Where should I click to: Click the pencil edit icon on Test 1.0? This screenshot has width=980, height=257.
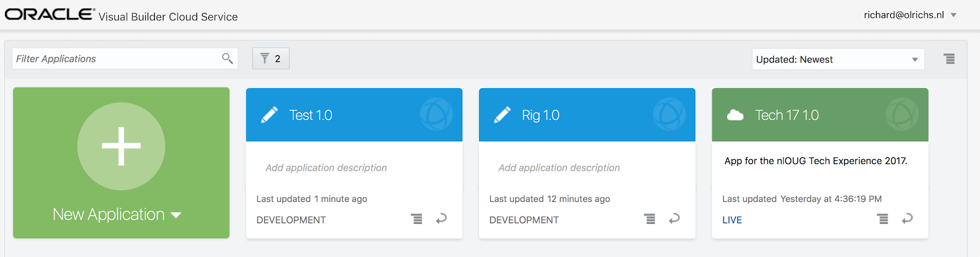click(269, 115)
